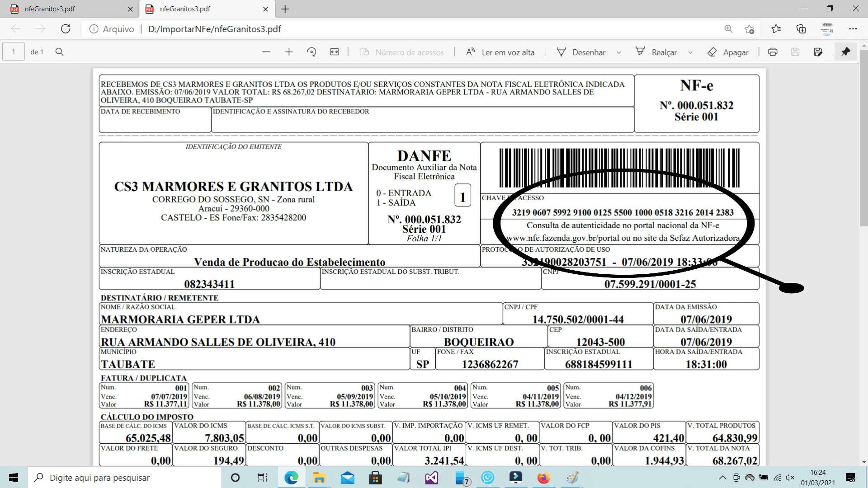Pin the PDF toolbar
Viewport: 868px width, 488px height.
(845, 52)
